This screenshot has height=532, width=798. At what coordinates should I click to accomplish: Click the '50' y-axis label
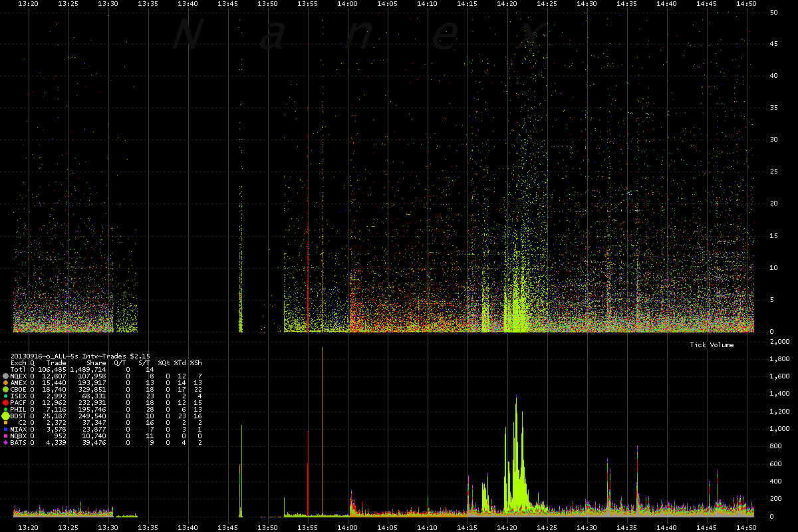(773, 12)
